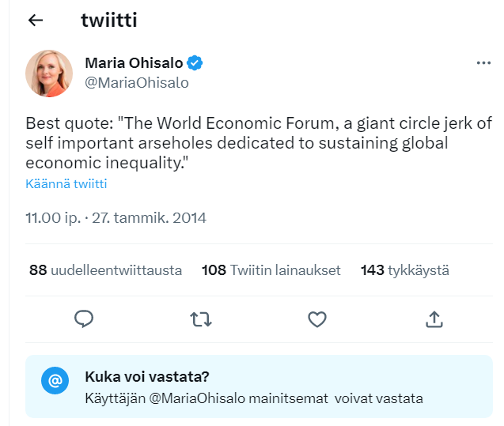Click the 'twiitti' page title
Image resolution: width=504 pixels, height=426 pixels.
[109, 21]
